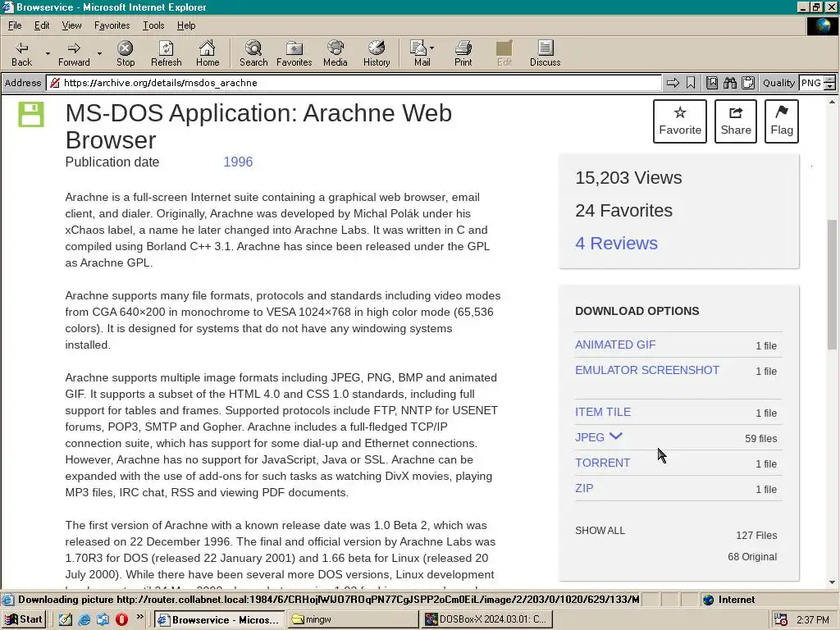Open the 4 Reviews link
The image size is (840, 630).
click(616, 243)
